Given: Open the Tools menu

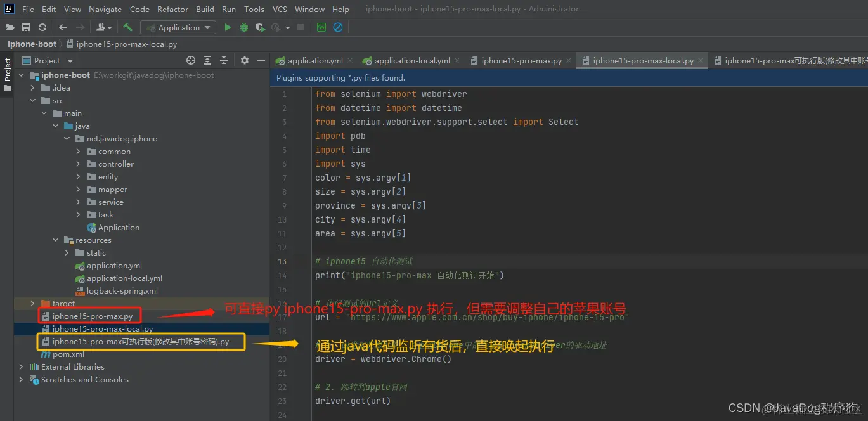Looking at the screenshot, I should 254,9.
